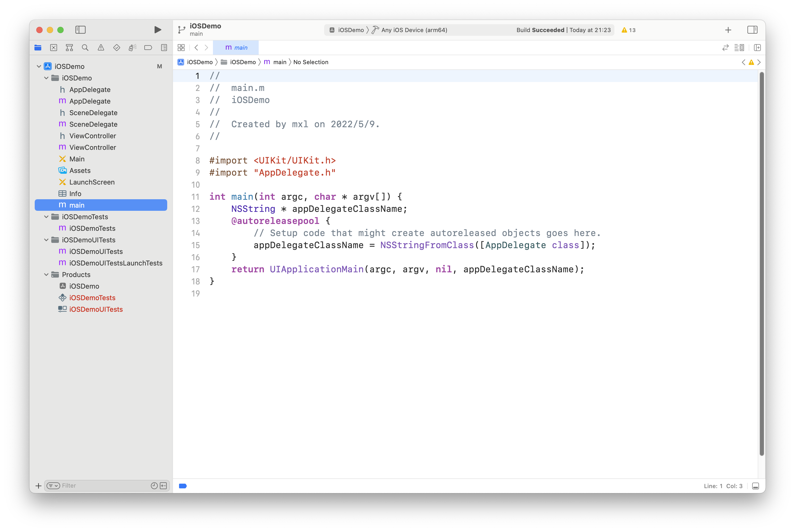
Task: Click the editor vertical scrollbar
Action: (761, 263)
